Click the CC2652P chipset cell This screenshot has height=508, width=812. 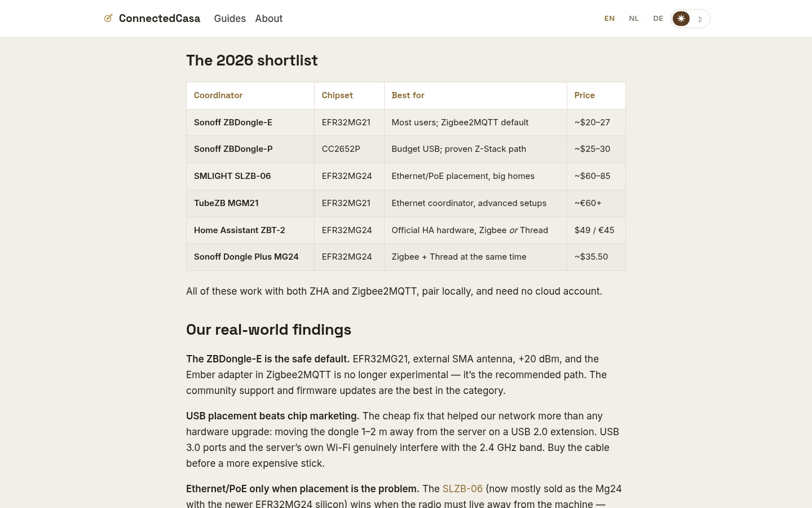pyautogui.click(x=349, y=149)
